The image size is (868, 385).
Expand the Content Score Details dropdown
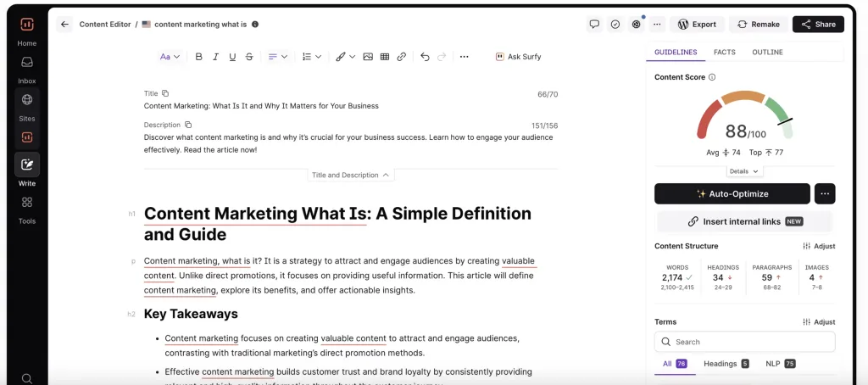tap(744, 171)
